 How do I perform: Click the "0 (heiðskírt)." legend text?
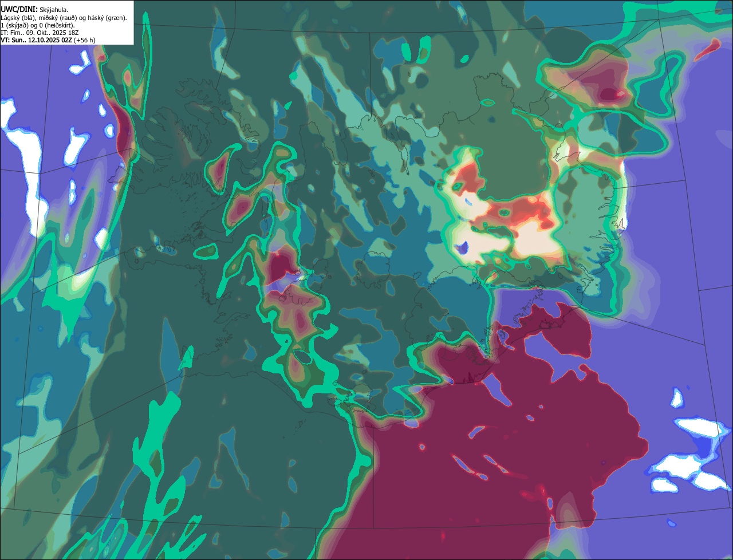coord(57,26)
